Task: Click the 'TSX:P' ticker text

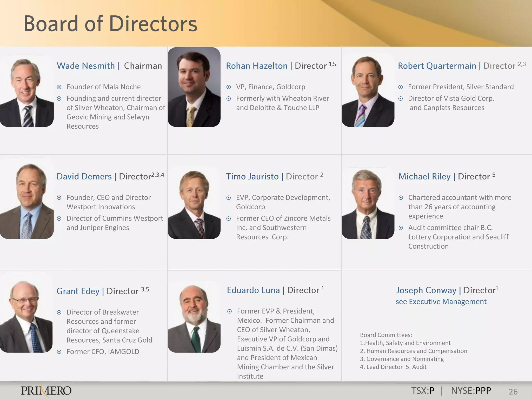Action: 423,391
